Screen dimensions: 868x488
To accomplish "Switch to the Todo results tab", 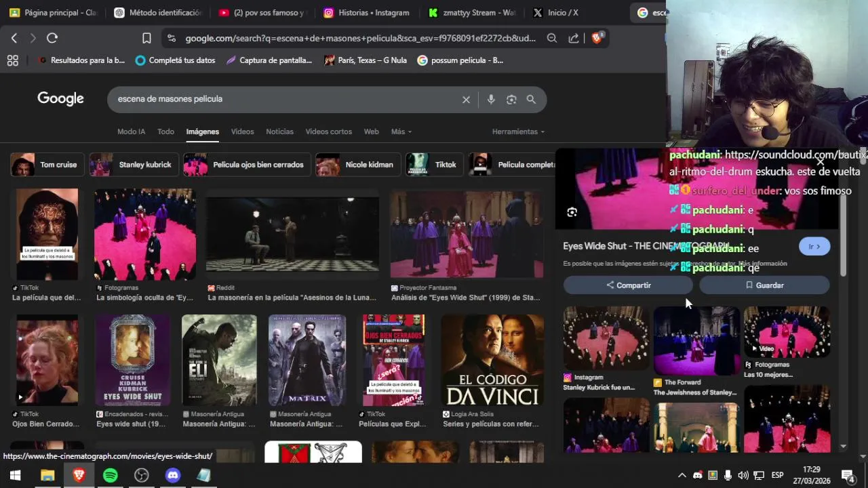I will point(165,131).
